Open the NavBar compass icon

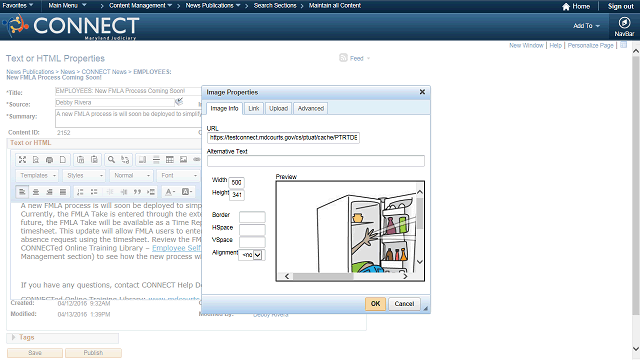click(x=624, y=23)
